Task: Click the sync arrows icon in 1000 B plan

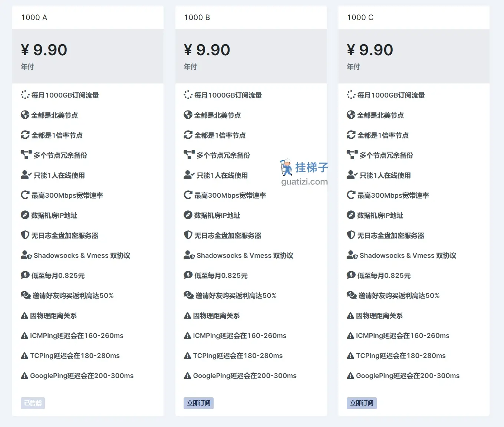Action: click(188, 135)
